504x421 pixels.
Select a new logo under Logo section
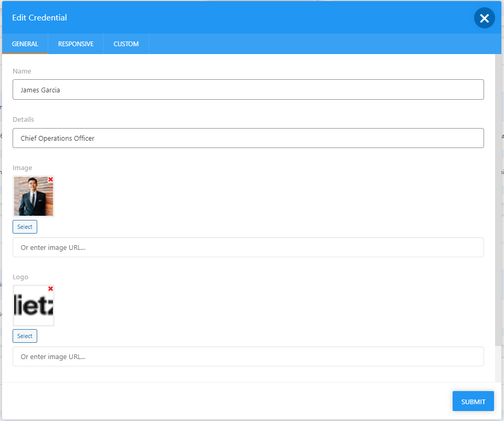click(x=25, y=336)
